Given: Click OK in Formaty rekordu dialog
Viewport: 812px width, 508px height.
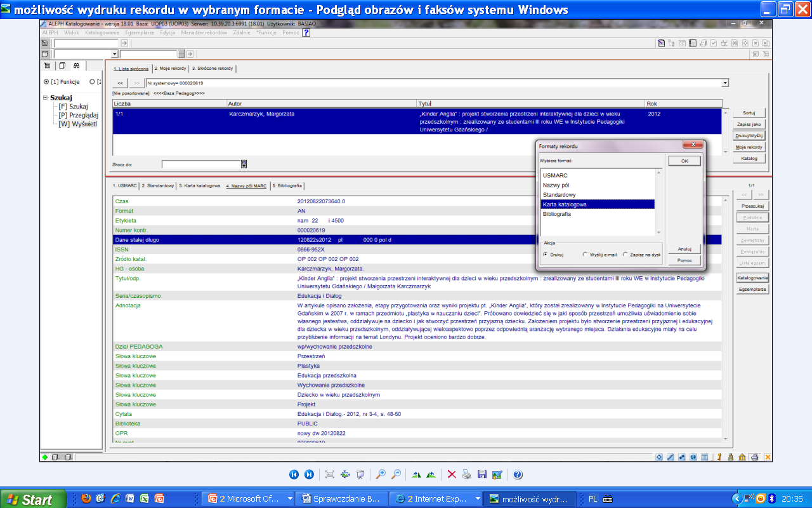Looking at the screenshot, I should click(684, 161).
